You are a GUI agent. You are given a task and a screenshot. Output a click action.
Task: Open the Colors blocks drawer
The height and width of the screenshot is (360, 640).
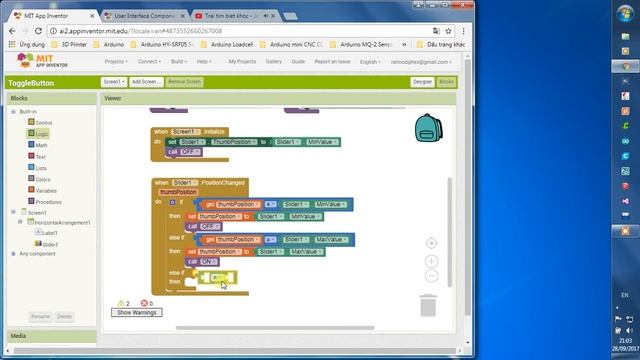tap(40, 179)
